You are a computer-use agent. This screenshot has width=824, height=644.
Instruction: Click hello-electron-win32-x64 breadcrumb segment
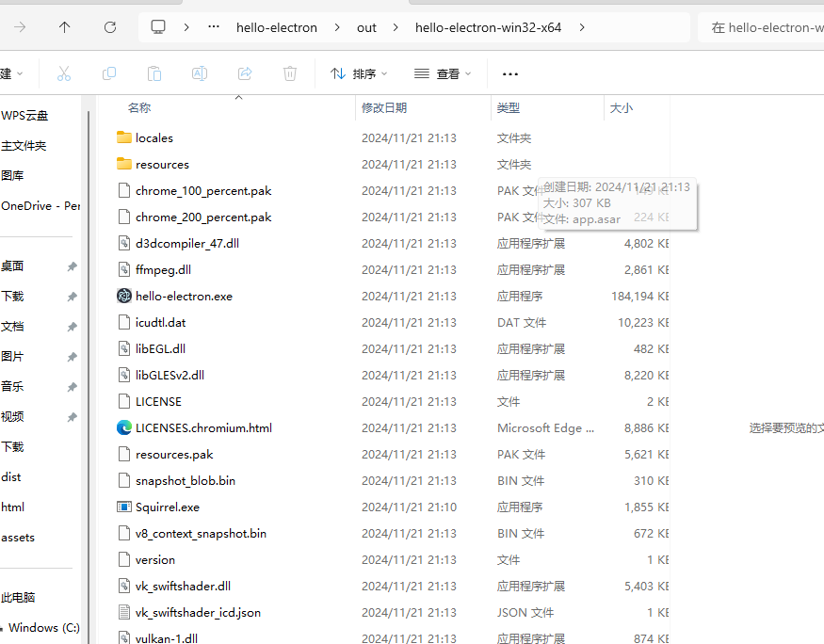[488, 27]
